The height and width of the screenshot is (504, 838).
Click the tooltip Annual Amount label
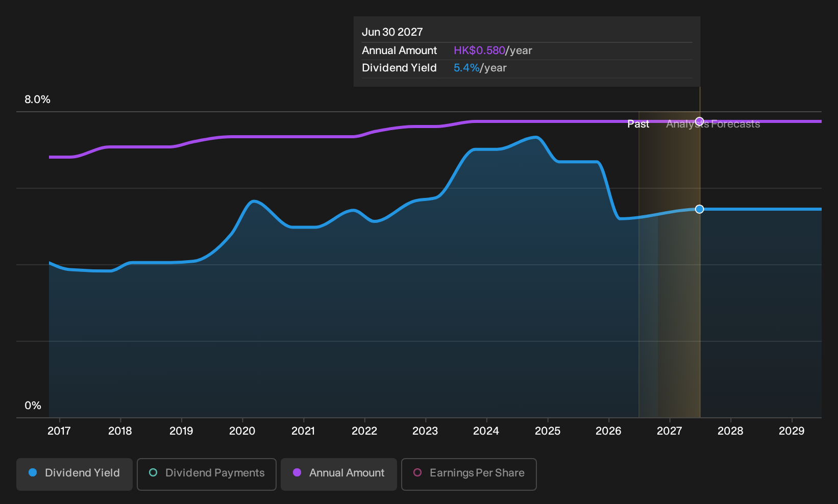tap(399, 51)
